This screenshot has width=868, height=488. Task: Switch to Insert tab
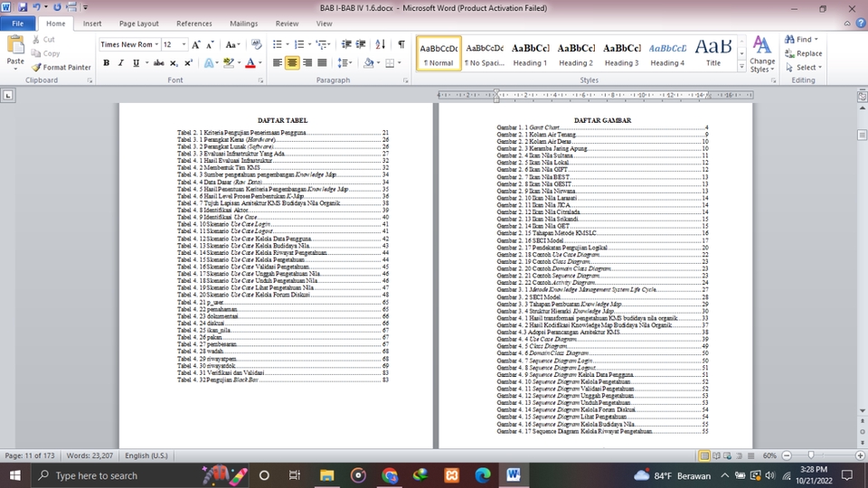click(x=92, y=23)
